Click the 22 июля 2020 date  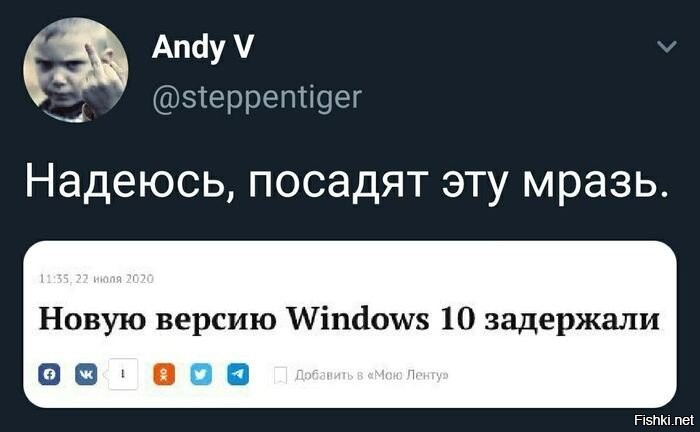click(x=115, y=279)
